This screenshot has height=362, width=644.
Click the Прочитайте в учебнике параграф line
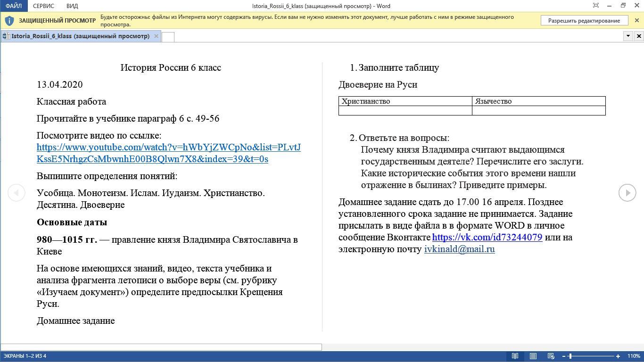(x=128, y=118)
